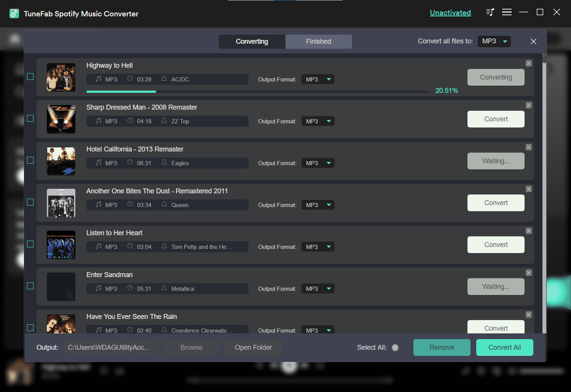Click the TuneFab app logo icon

tap(14, 14)
